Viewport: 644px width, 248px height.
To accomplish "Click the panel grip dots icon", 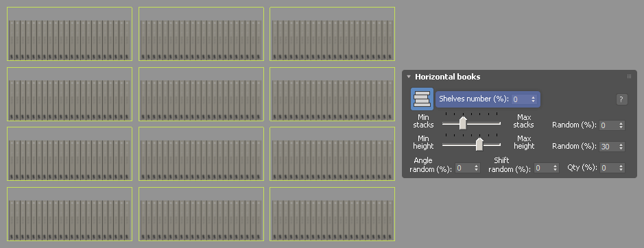I will (x=629, y=76).
